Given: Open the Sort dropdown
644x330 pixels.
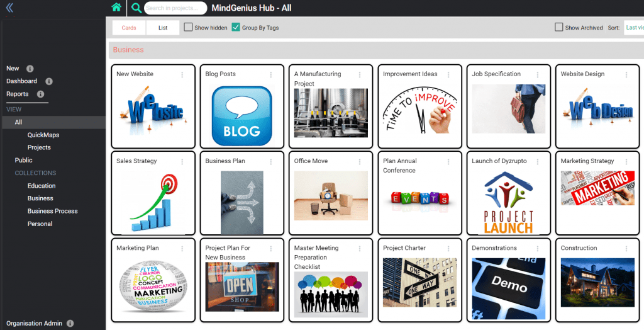Looking at the screenshot, I should pos(634,28).
